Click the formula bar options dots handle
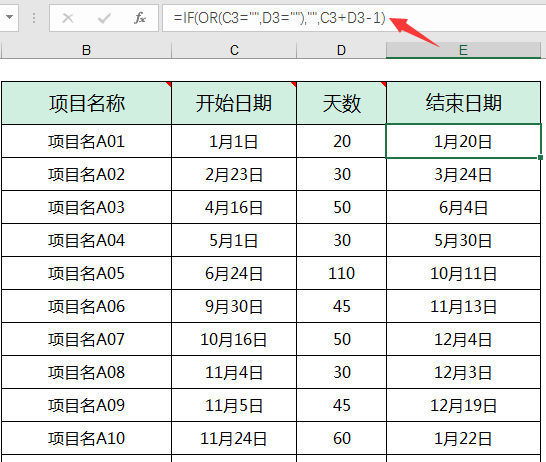Image resolution: width=546 pixels, height=462 pixels. tap(33, 18)
